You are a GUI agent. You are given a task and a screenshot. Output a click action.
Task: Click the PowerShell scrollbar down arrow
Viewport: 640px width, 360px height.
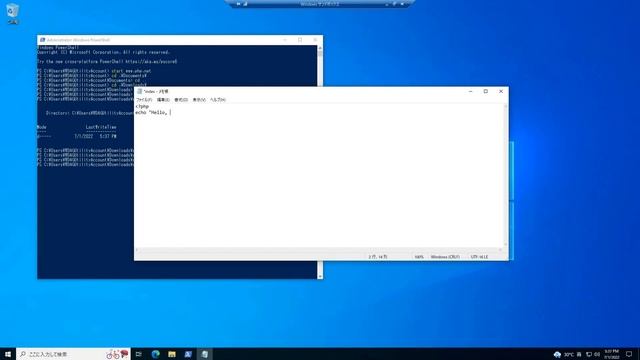(x=320, y=276)
